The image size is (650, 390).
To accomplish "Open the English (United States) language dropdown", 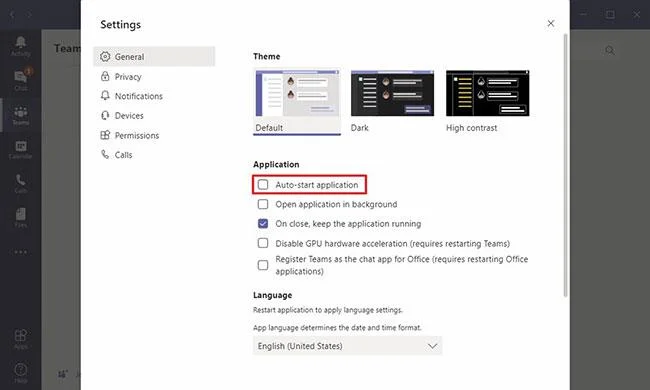I will point(347,346).
